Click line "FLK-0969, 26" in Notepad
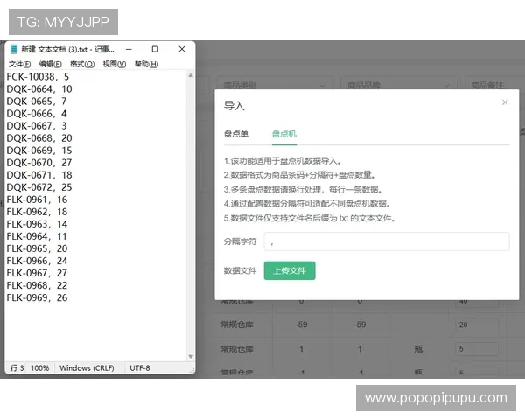This screenshot has width=525, height=420. [37, 297]
